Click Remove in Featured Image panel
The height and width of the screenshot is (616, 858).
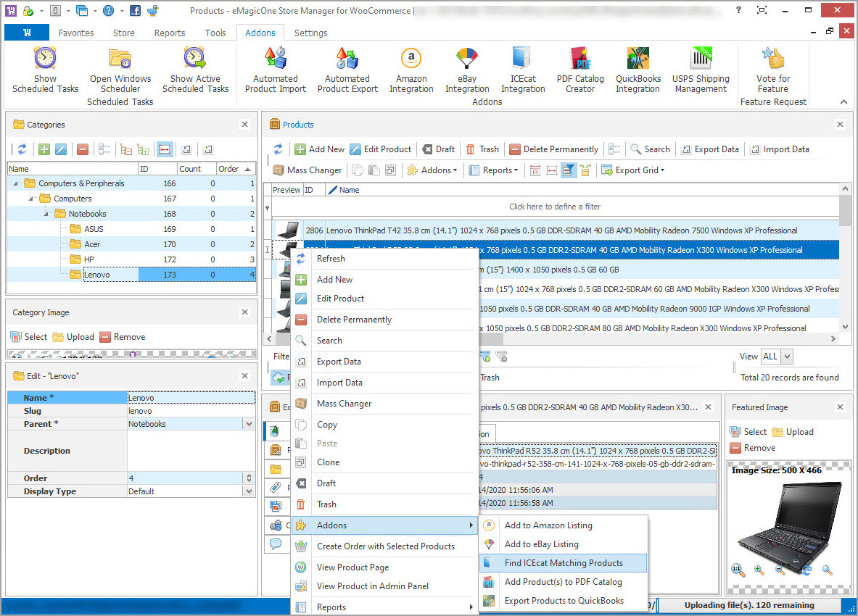(x=753, y=448)
